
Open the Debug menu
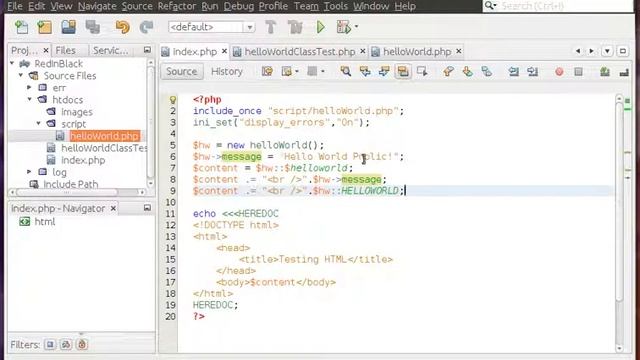point(239,6)
